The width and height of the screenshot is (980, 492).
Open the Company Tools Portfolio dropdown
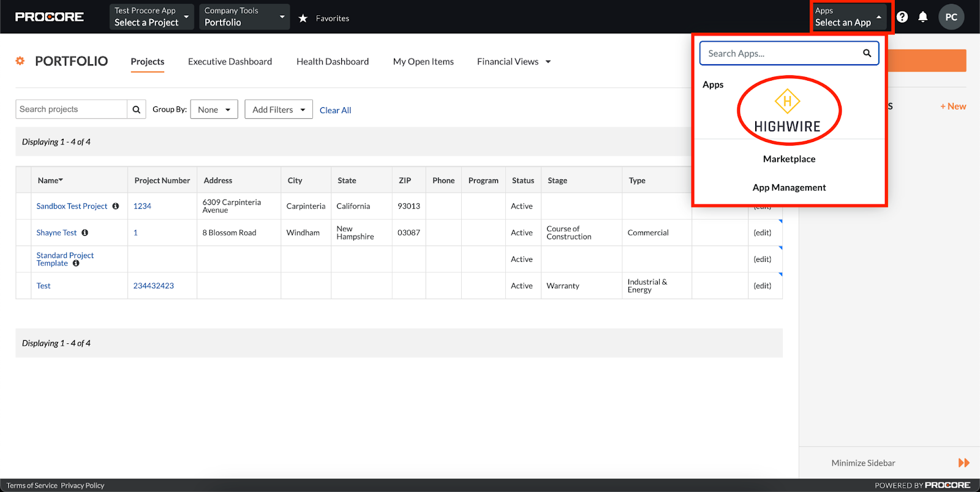(244, 17)
